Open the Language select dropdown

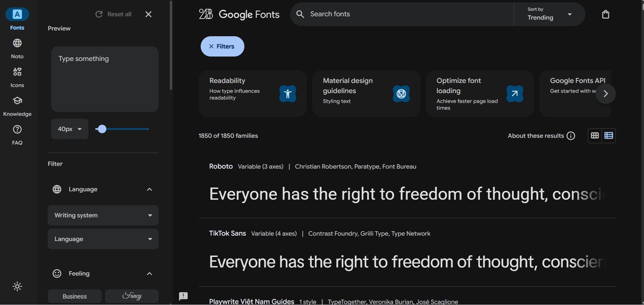click(x=103, y=239)
